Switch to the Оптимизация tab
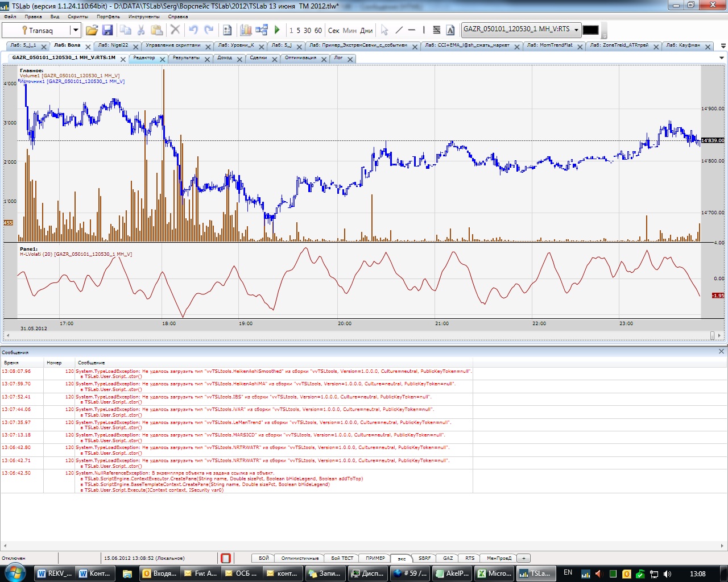 click(x=300, y=58)
